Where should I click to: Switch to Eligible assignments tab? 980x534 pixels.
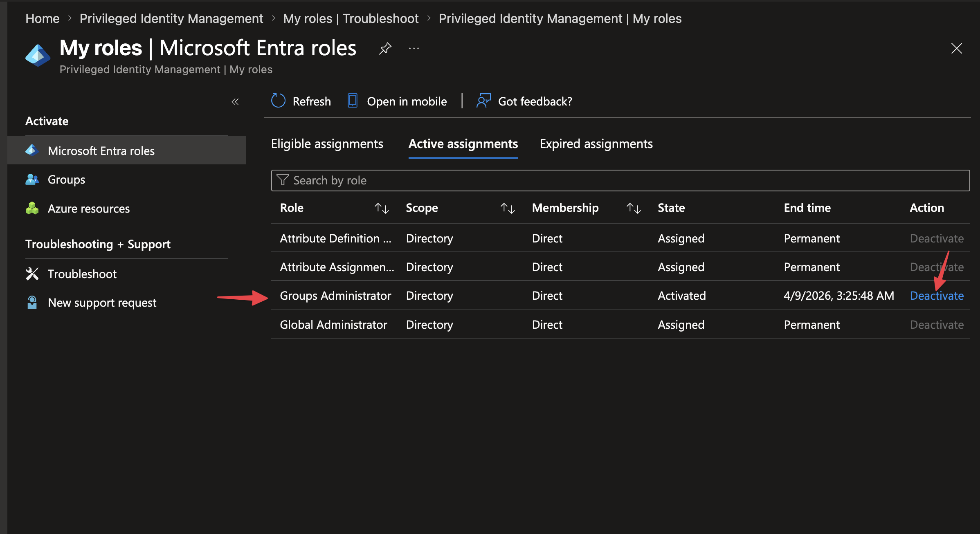(x=327, y=144)
